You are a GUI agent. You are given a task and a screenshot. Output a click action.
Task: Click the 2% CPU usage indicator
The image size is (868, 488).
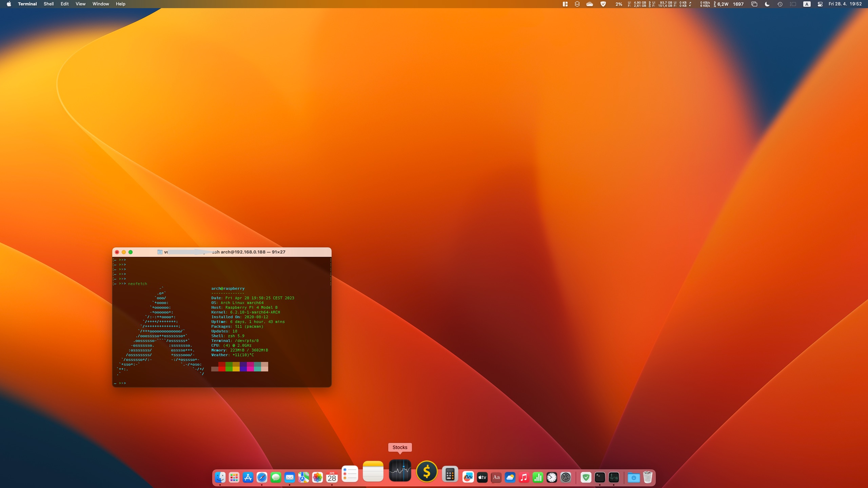[x=619, y=4]
